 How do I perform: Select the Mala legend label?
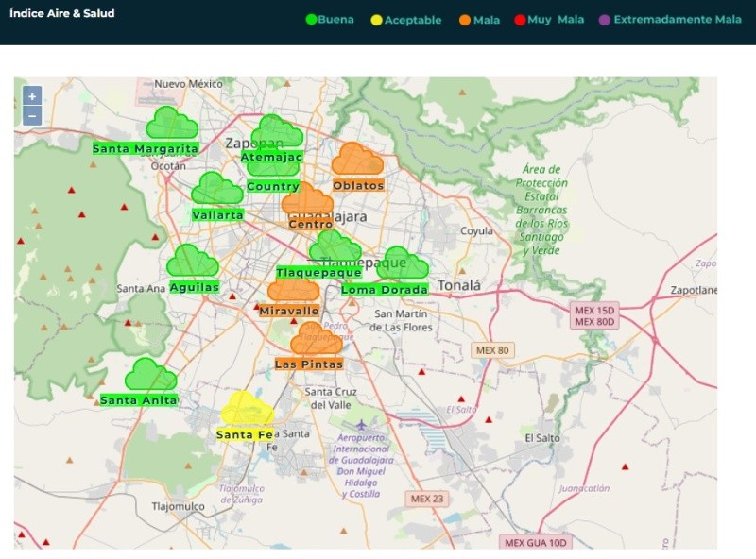[487, 20]
